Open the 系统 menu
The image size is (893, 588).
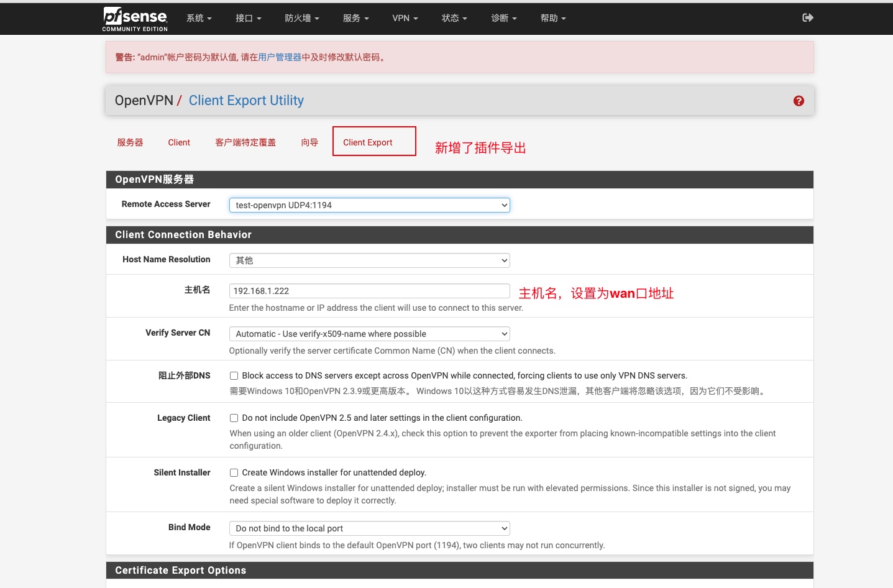pos(199,18)
